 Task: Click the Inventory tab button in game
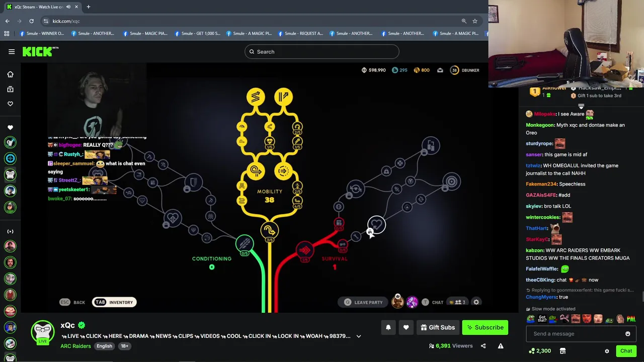tap(115, 302)
